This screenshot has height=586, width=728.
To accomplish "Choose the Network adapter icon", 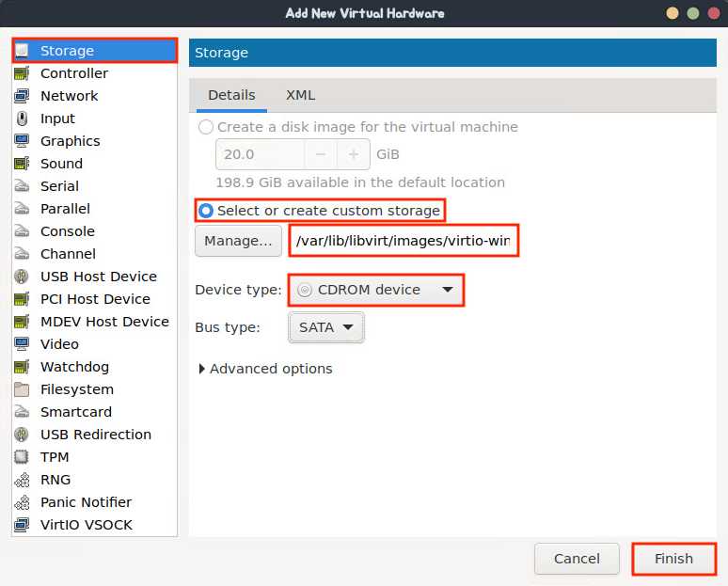I will tap(22, 96).
